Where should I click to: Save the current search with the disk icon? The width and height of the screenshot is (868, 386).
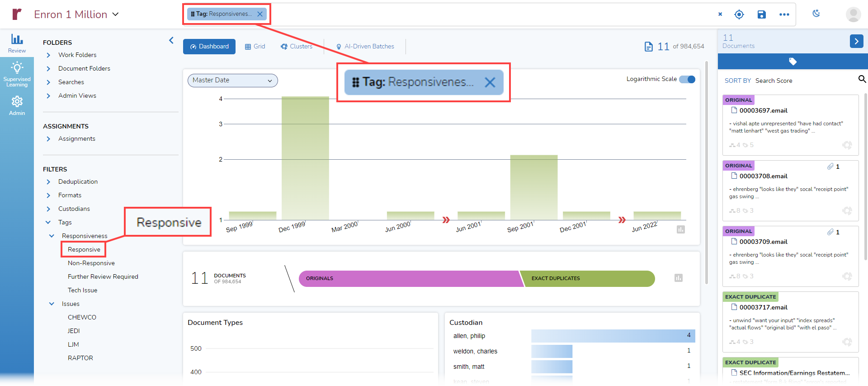tap(762, 14)
